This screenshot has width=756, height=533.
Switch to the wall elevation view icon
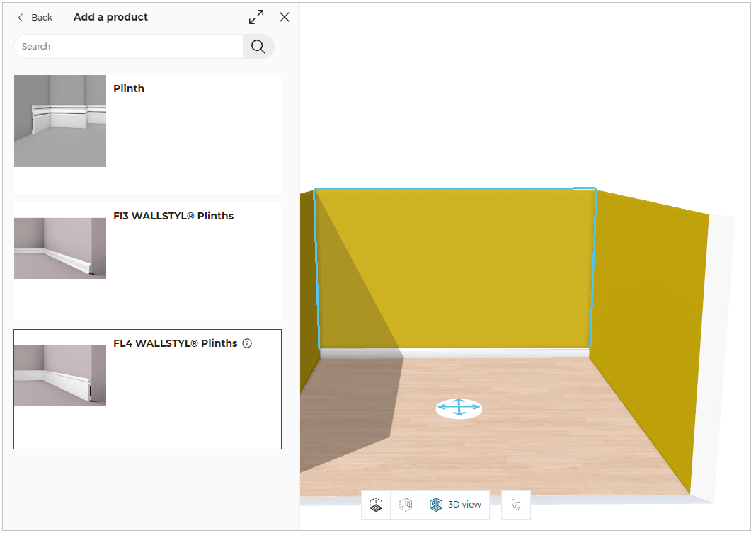tap(406, 505)
